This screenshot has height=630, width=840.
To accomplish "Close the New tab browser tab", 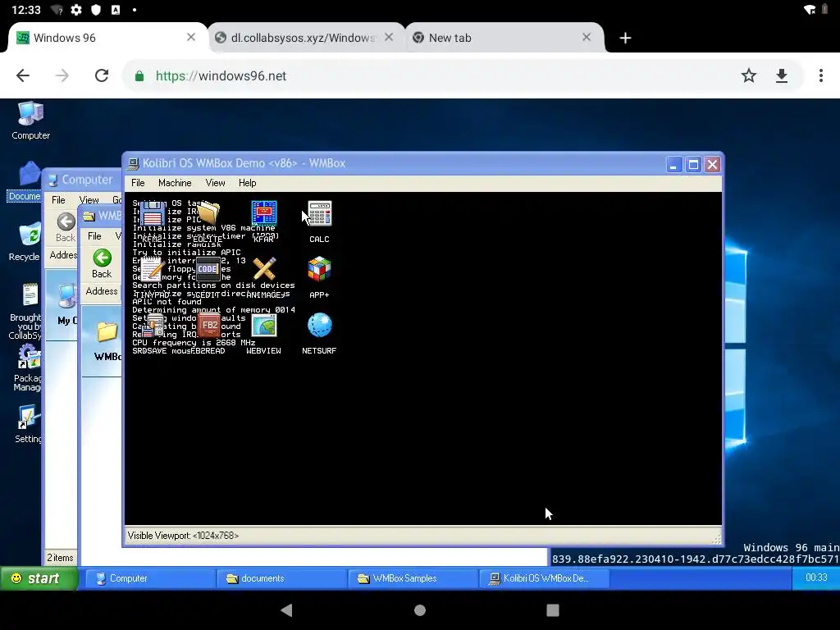I will click(x=587, y=38).
